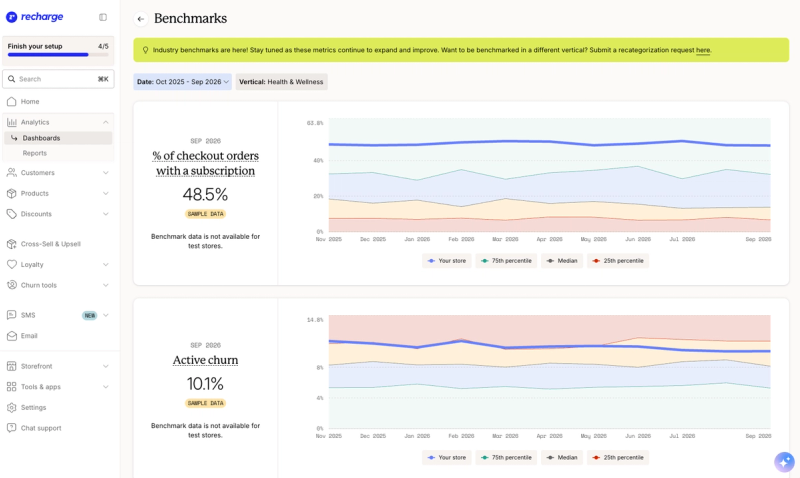Toggle Your store series in subscription chart
800x478 pixels.
(x=446, y=261)
